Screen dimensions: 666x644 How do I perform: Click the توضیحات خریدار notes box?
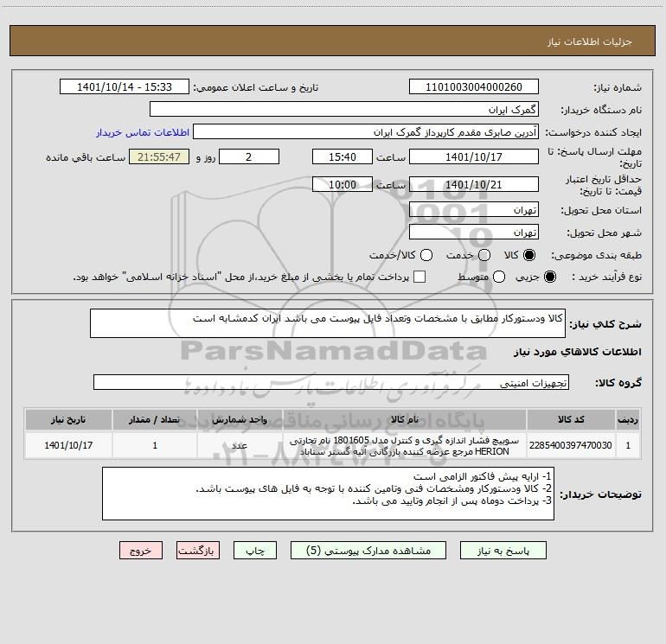328,494
